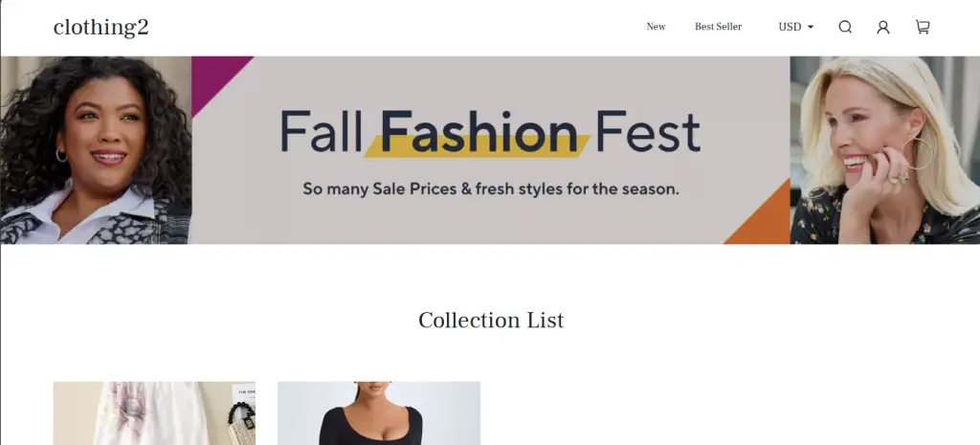980x445 pixels.
Task: Click the clothing2 store logo
Action: [100, 27]
